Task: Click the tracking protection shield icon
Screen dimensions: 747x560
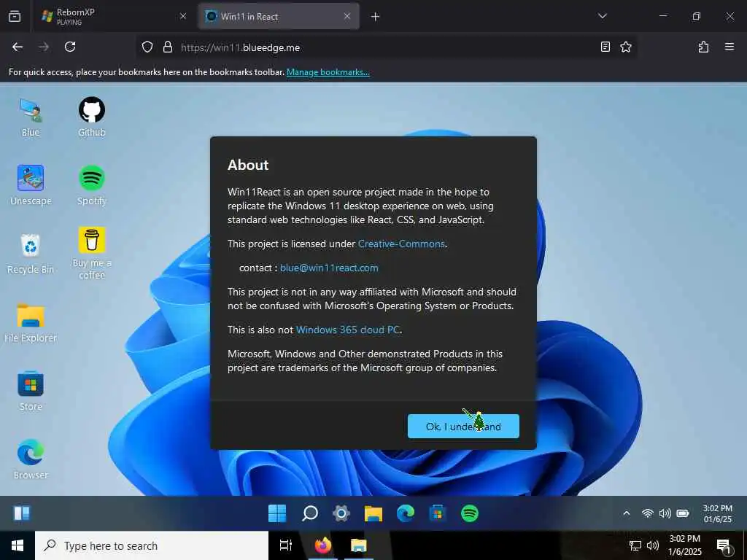Action: (147, 47)
